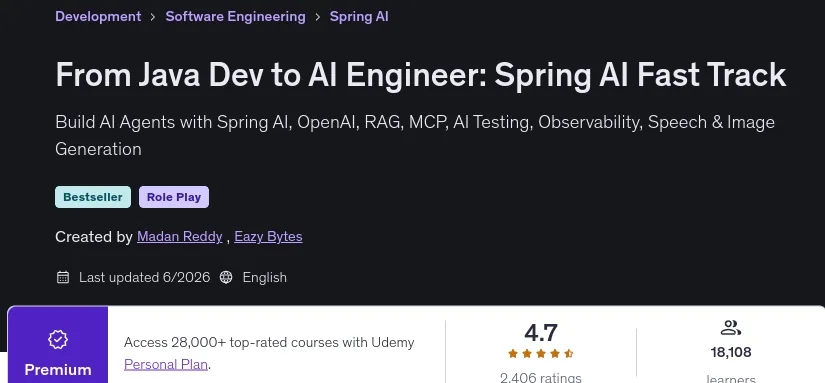Click the chevron after Software Engineering breadcrumb

coord(318,17)
